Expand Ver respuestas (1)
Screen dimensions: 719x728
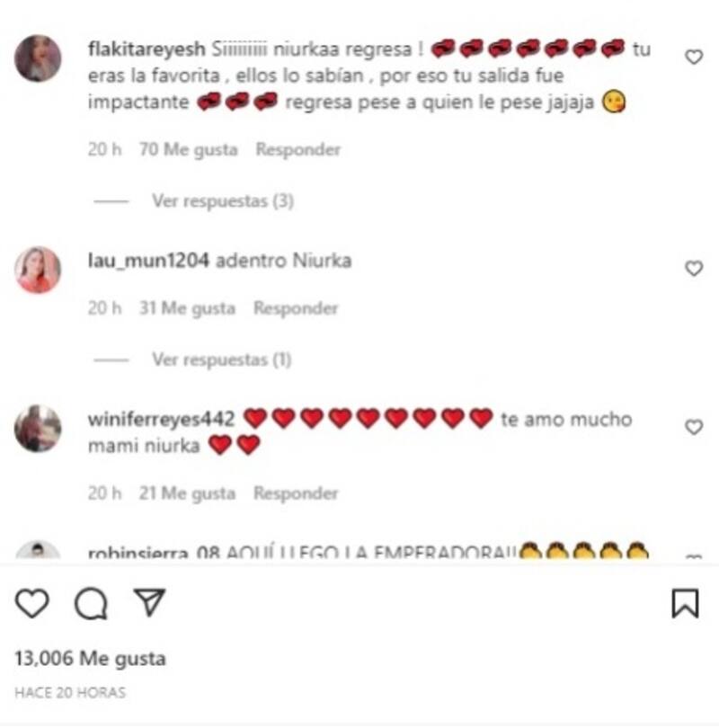tap(222, 360)
